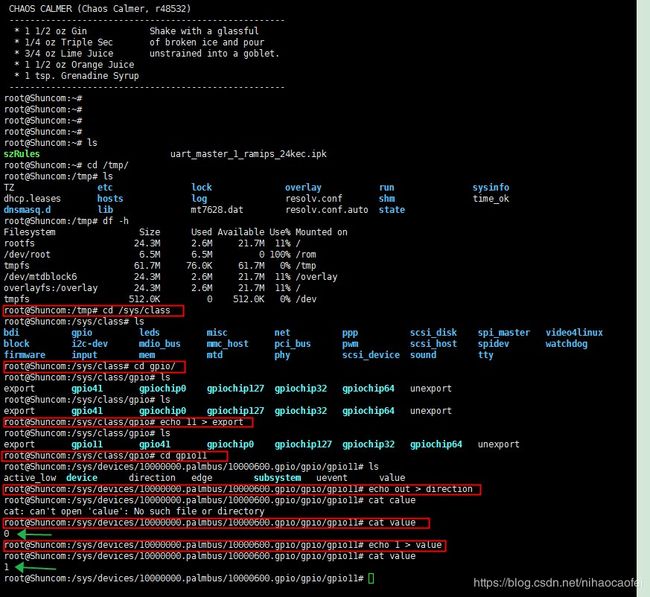Click the green arrow next to output 1

pos(35,568)
